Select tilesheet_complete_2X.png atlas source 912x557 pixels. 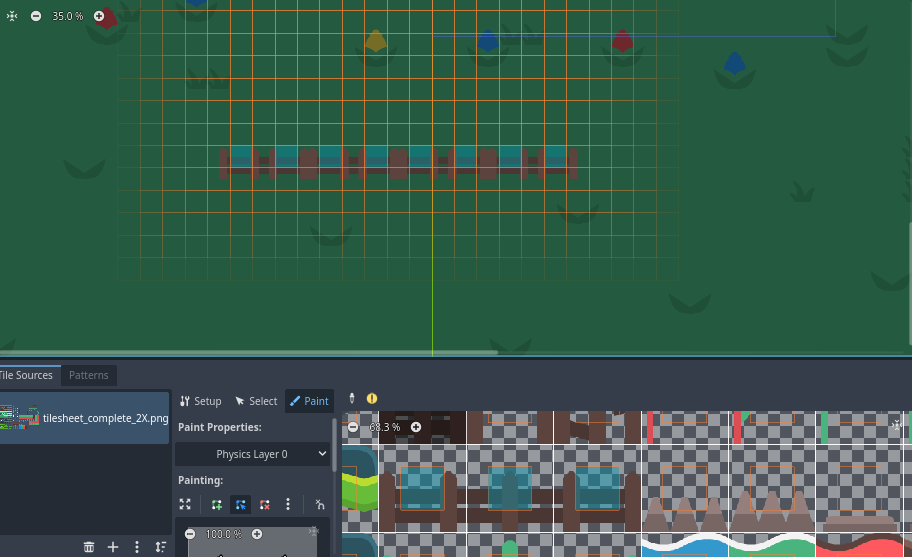click(x=84, y=418)
